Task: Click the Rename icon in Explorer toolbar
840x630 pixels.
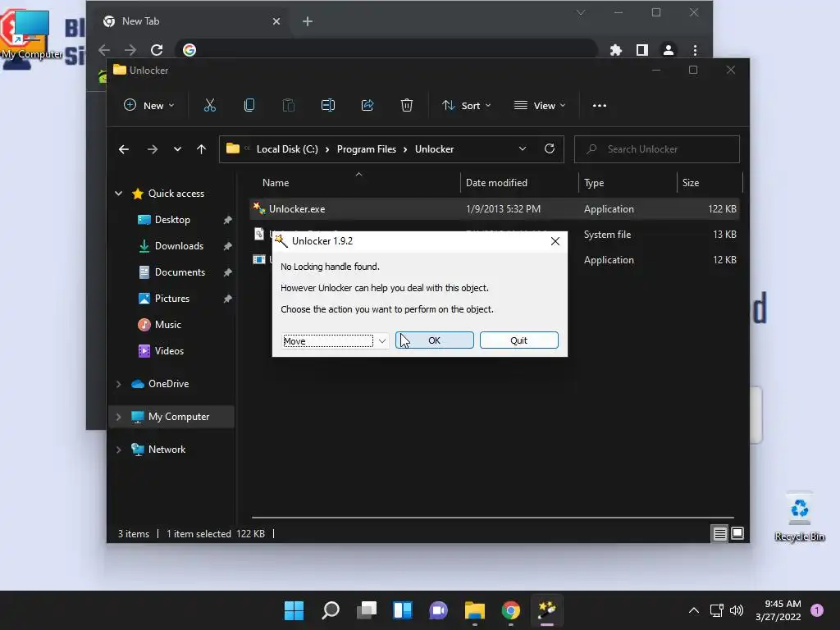Action: point(328,106)
